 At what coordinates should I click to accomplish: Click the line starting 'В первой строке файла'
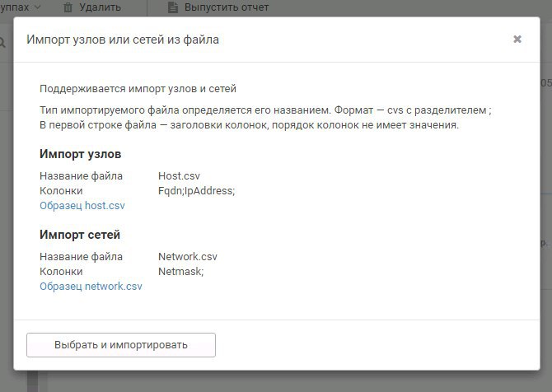(249, 125)
